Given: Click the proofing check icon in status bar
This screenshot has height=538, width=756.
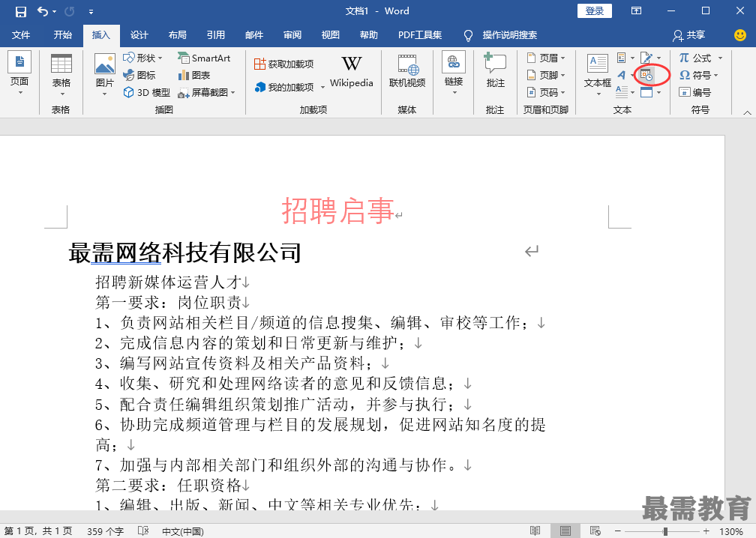Looking at the screenshot, I should click(143, 531).
